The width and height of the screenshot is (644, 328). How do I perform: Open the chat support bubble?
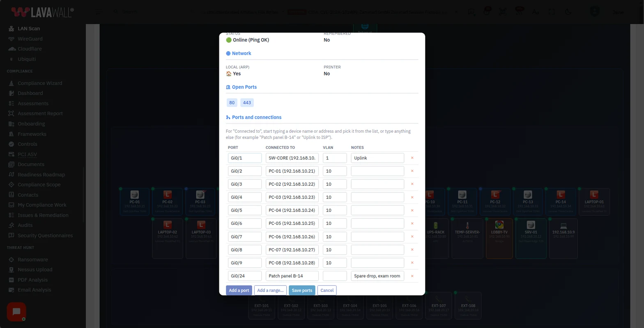16,312
